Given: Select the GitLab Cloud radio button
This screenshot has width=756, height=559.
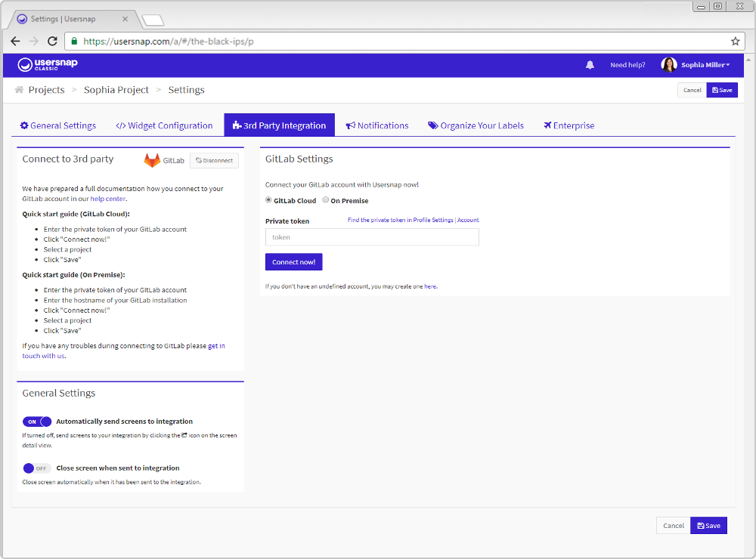Looking at the screenshot, I should click(x=268, y=200).
